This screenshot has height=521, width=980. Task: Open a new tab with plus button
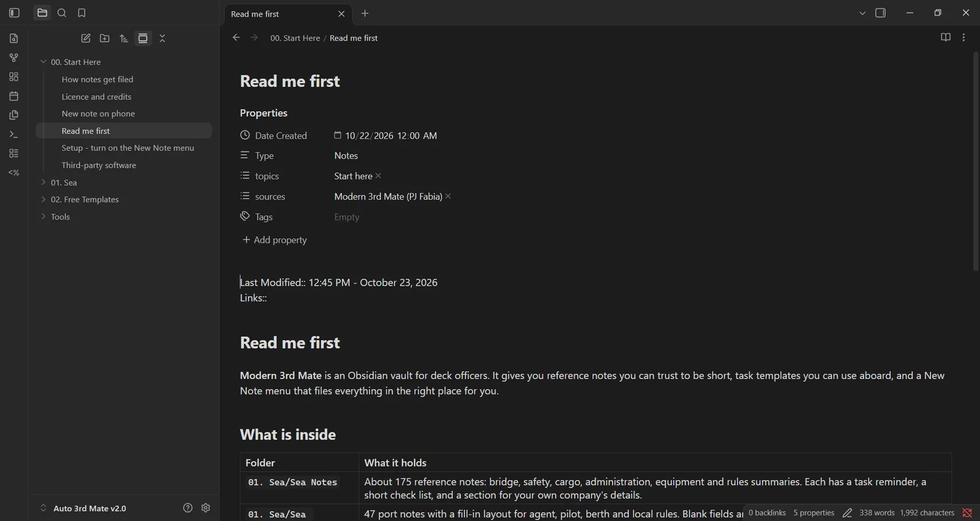(x=365, y=13)
